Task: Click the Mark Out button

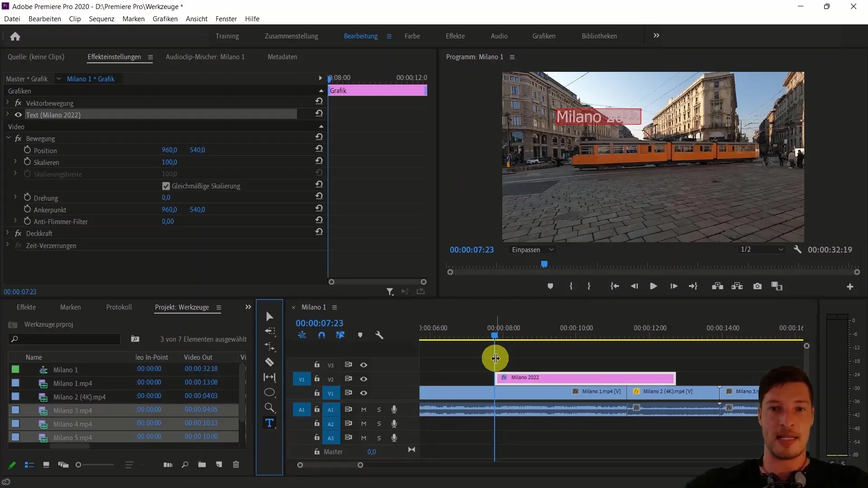Action: pos(589,286)
